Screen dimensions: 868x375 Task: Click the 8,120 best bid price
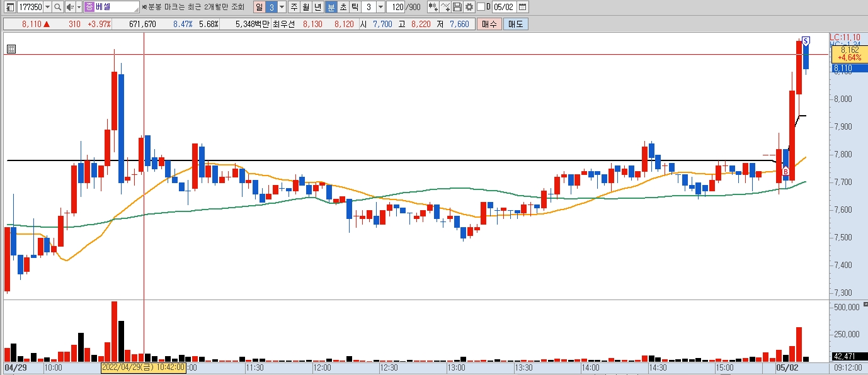pyautogui.click(x=344, y=24)
